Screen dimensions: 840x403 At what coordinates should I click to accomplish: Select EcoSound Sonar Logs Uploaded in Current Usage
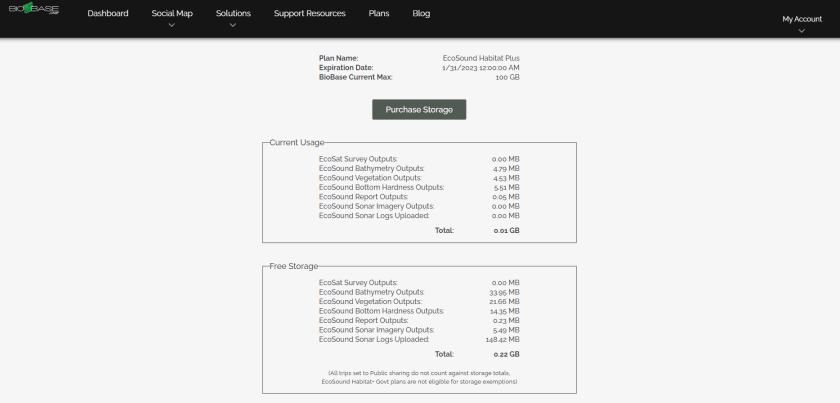coord(374,216)
